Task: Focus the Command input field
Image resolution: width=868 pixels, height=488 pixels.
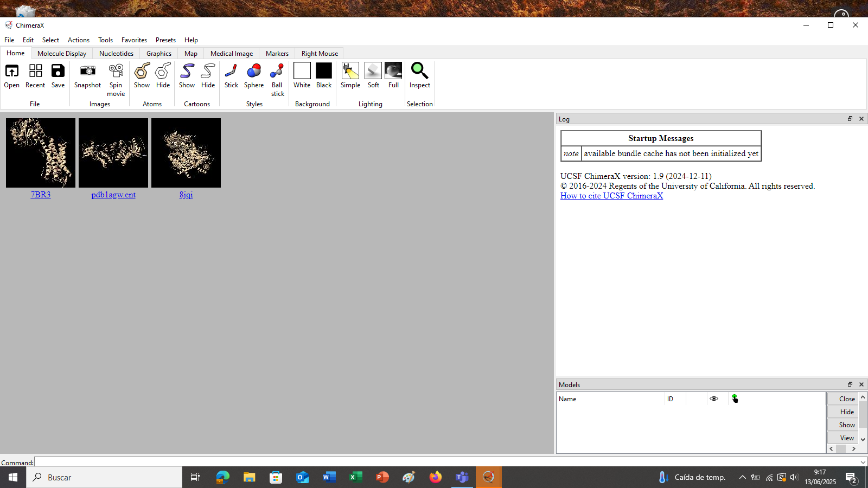Action: [x=446, y=462]
